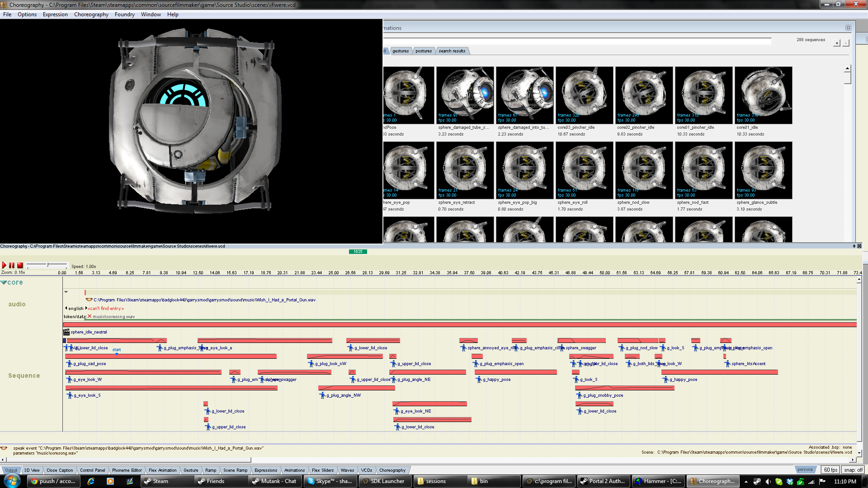Click the lips icon of the speak event
The height and width of the screenshot is (488, 868).
[89, 300]
